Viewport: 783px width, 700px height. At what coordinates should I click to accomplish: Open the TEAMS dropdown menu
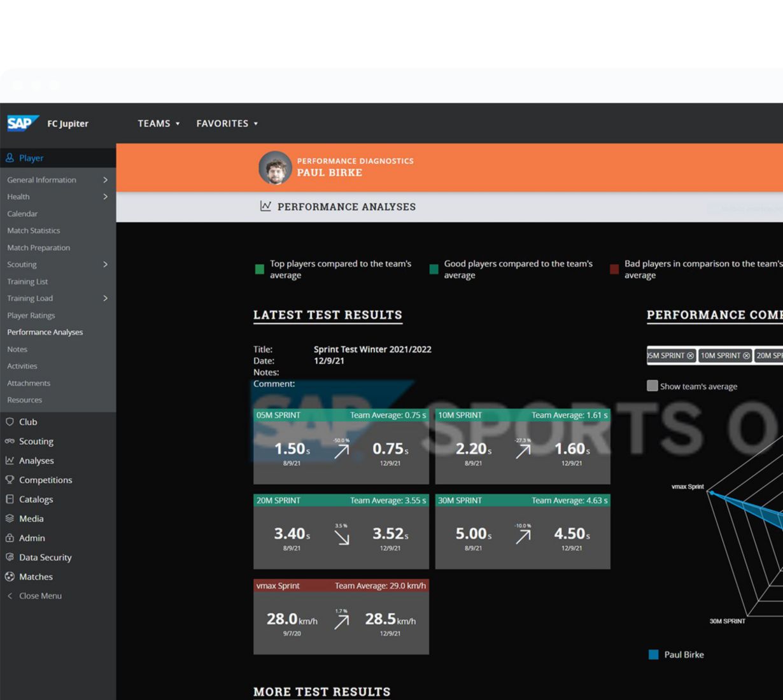point(159,123)
